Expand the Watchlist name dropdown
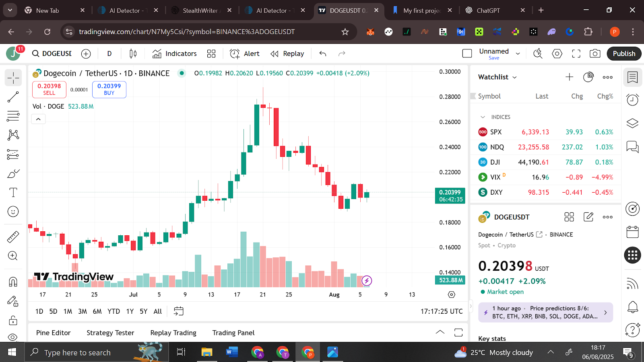 (x=497, y=77)
